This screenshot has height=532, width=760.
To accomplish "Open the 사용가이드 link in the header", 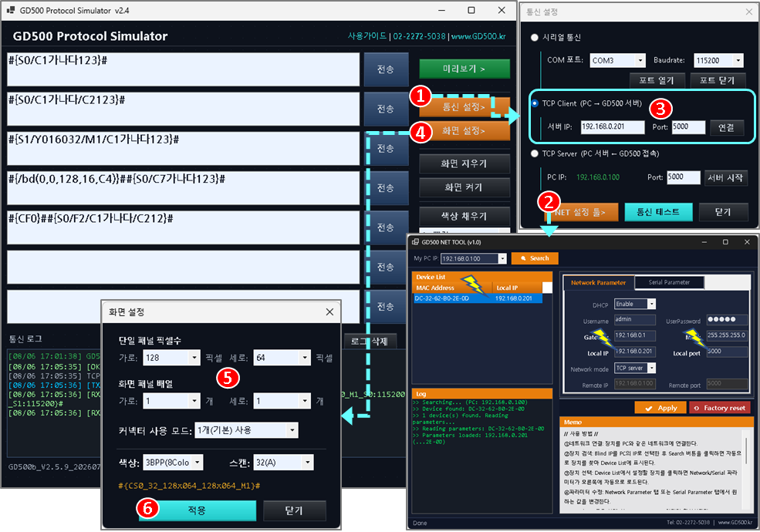I will tap(367, 36).
